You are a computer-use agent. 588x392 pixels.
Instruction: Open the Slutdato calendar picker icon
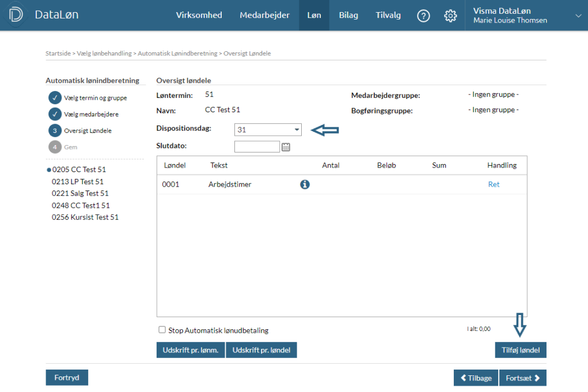click(286, 147)
